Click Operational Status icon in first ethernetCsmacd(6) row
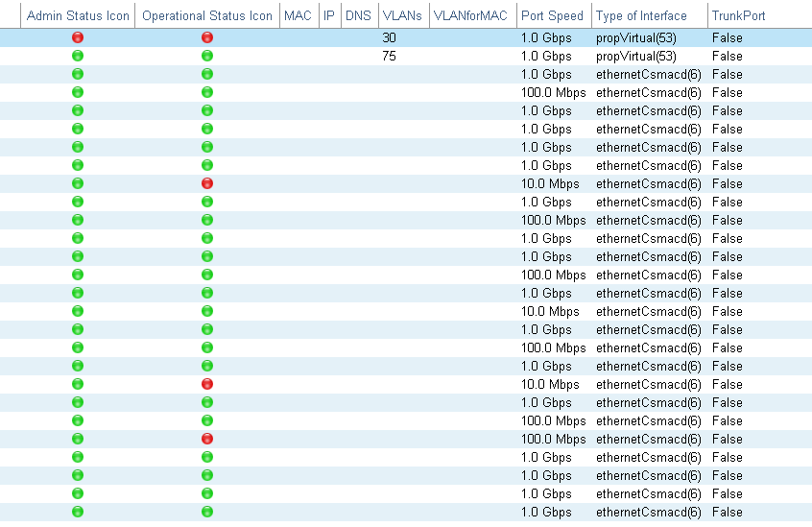 207,74
